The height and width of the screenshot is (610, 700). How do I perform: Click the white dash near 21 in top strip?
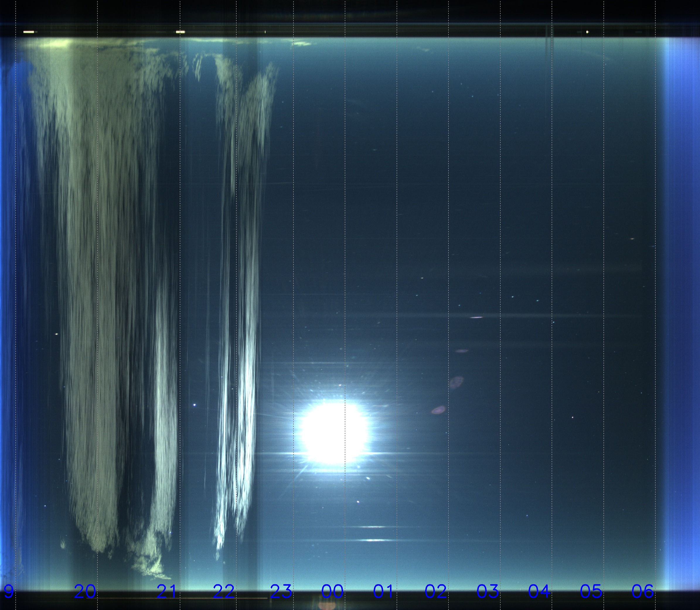point(180,32)
